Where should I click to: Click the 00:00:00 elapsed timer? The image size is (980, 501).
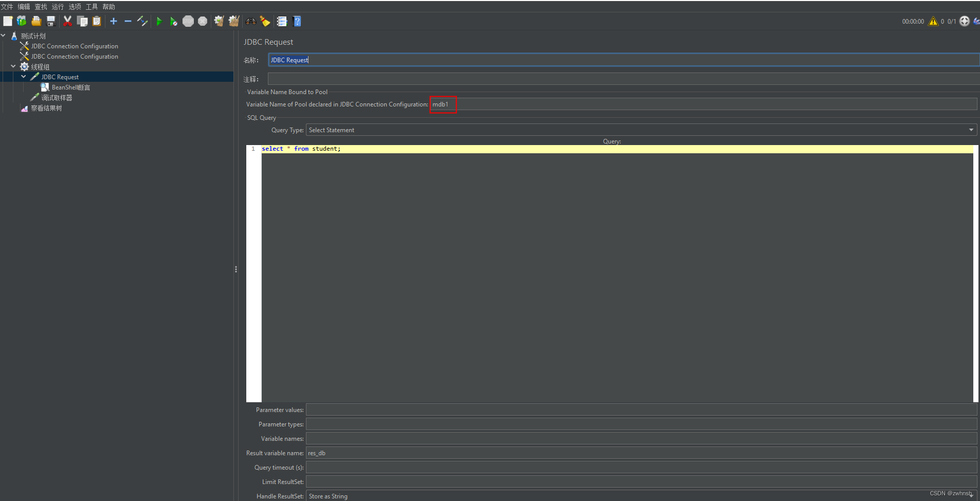913,22
